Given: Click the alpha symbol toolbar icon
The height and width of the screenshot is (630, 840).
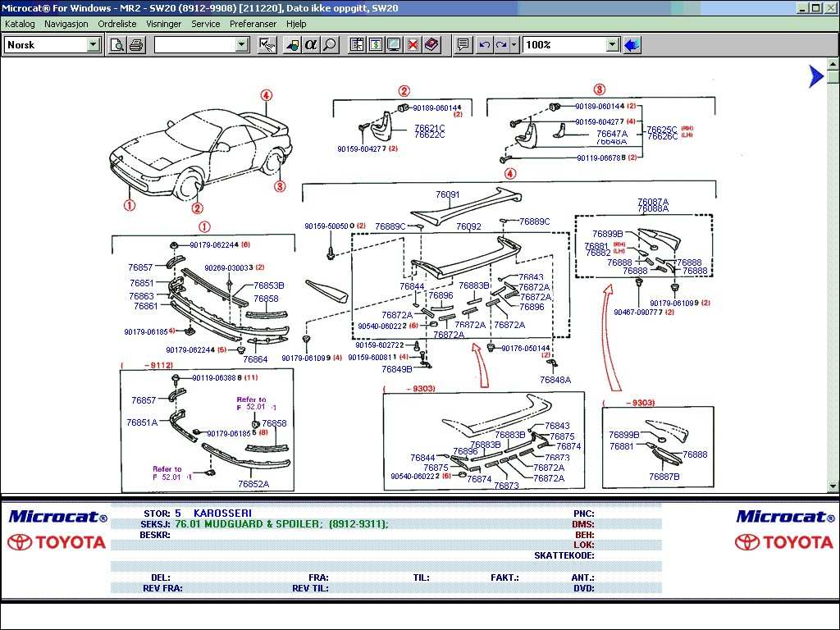Looking at the screenshot, I should point(311,44).
